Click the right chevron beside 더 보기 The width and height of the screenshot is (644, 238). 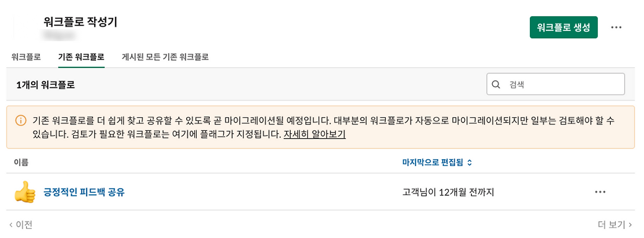click(x=630, y=224)
